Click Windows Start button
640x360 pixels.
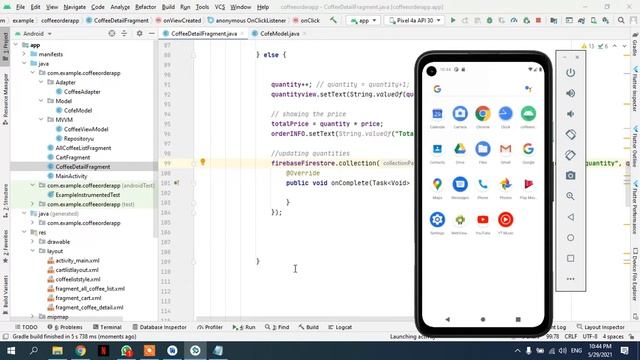coord(11,351)
